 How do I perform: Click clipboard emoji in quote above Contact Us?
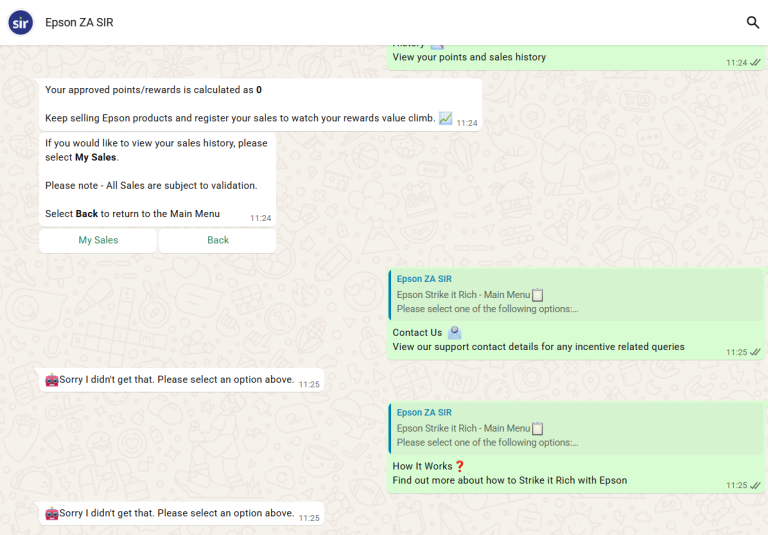coord(538,295)
